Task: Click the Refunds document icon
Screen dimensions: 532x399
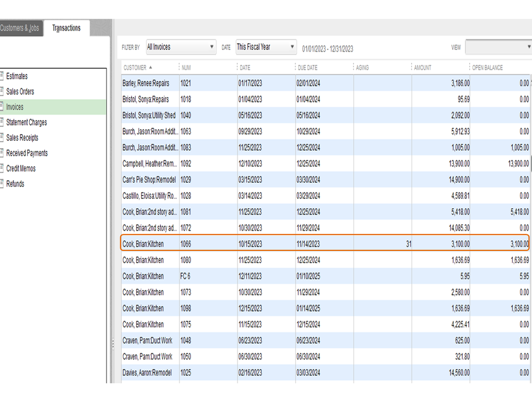Action: [2, 184]
